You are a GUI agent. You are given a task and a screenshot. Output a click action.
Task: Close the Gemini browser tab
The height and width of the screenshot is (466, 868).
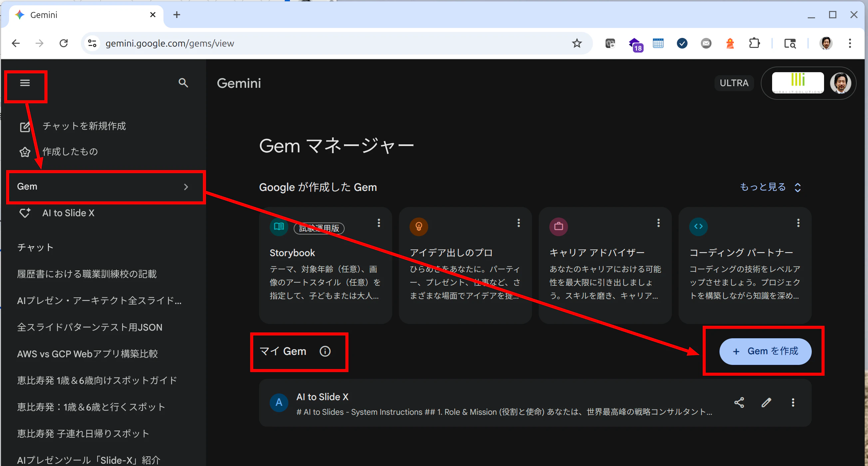(x=152, y=15)
